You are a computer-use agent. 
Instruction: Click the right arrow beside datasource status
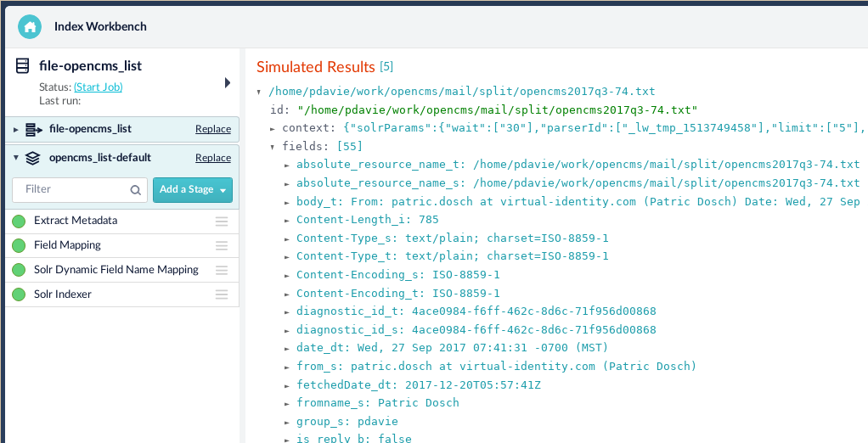pos(227,83)
